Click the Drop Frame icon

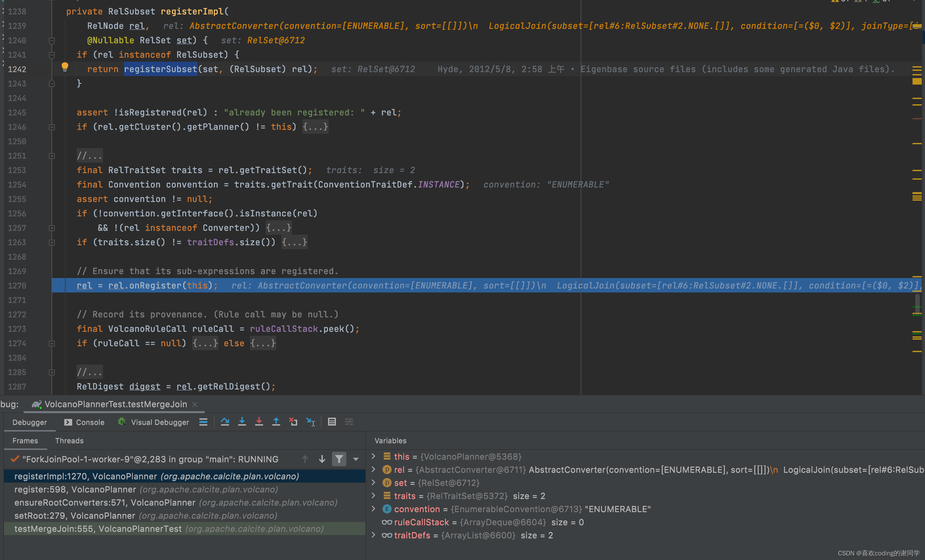(x=293, y=422)
